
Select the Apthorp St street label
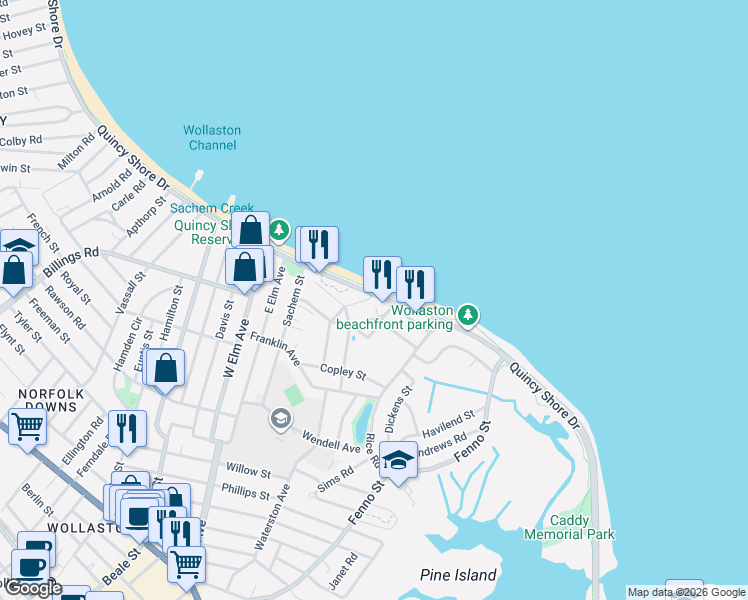click(x=145, y=217)
